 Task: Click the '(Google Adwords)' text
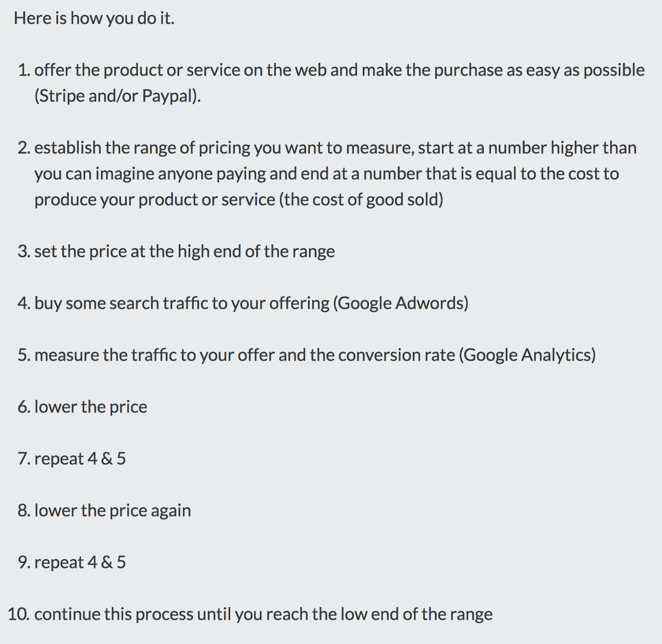(x=401, y=303)
